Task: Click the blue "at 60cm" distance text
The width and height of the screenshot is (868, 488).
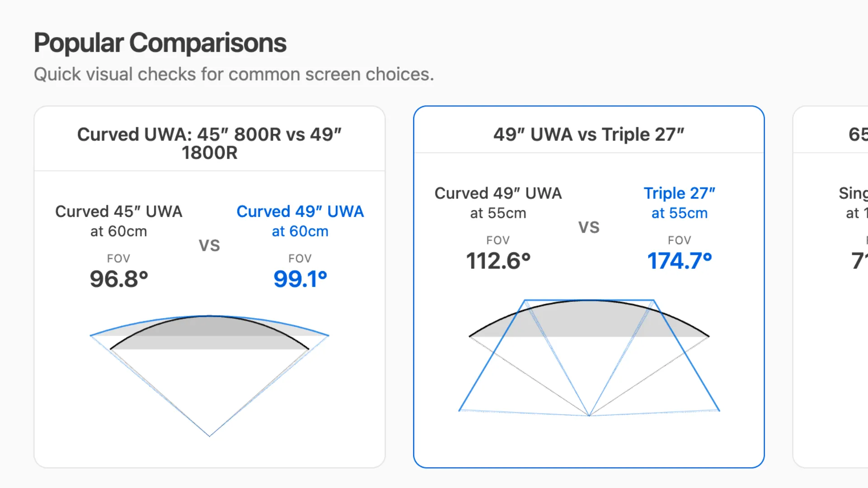Action: point(300,231)
